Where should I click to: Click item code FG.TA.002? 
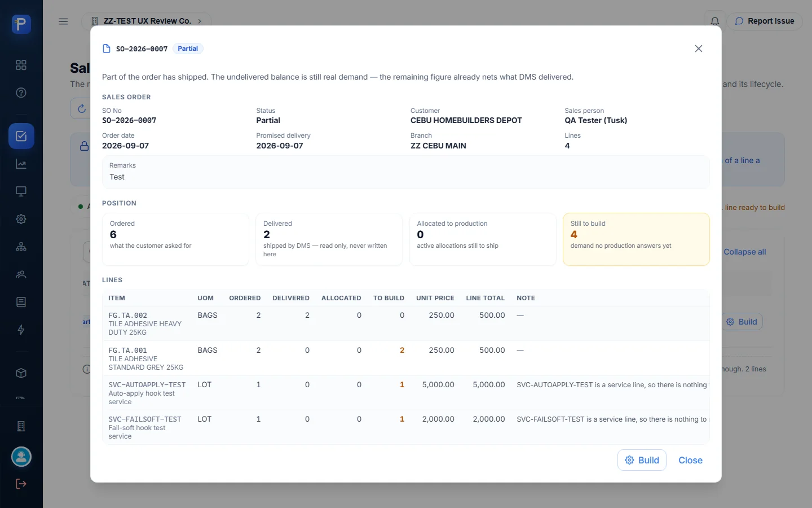point(128,316)
